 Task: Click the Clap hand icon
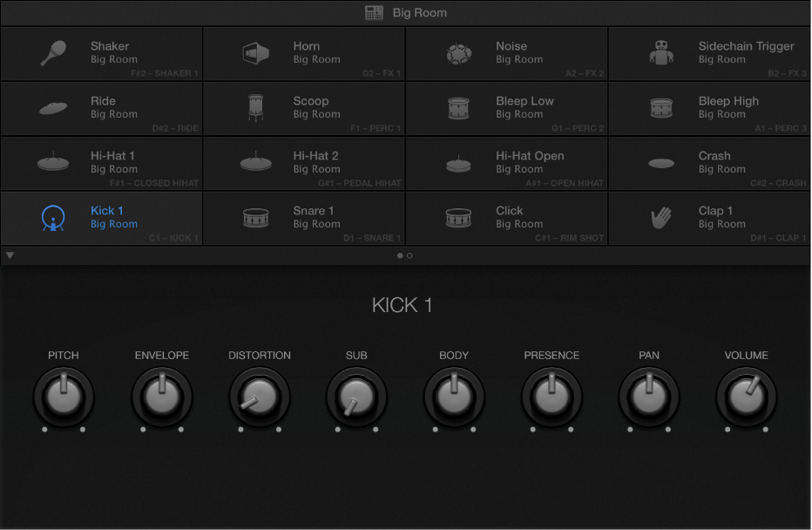660,216
